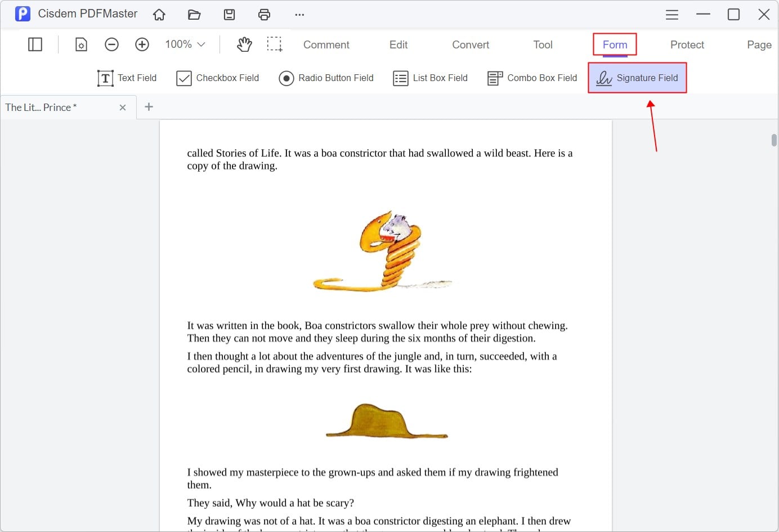Image resolution: width=779 pixels, height=532 pixels.
Task: Open the 100% zoom level dropdown
Action: pyautogui.click(x=184, y=44)
